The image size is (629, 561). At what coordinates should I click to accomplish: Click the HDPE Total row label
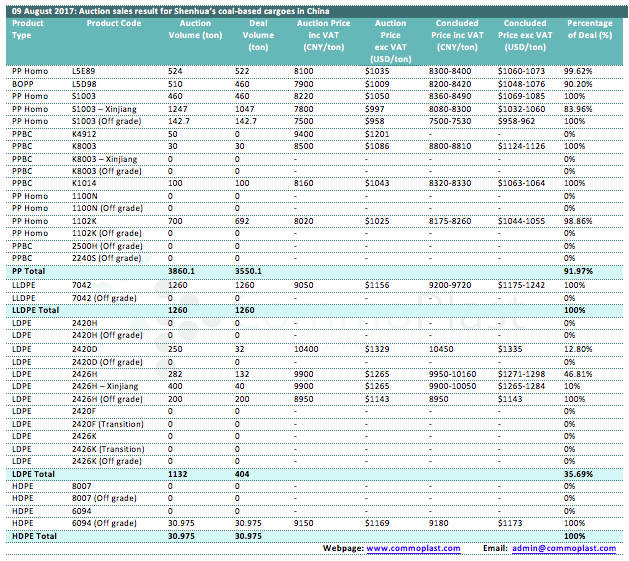tap(34, 538)
